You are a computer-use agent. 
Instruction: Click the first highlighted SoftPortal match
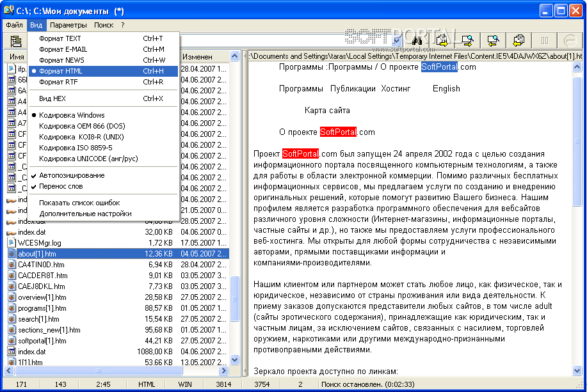(439, 67)
